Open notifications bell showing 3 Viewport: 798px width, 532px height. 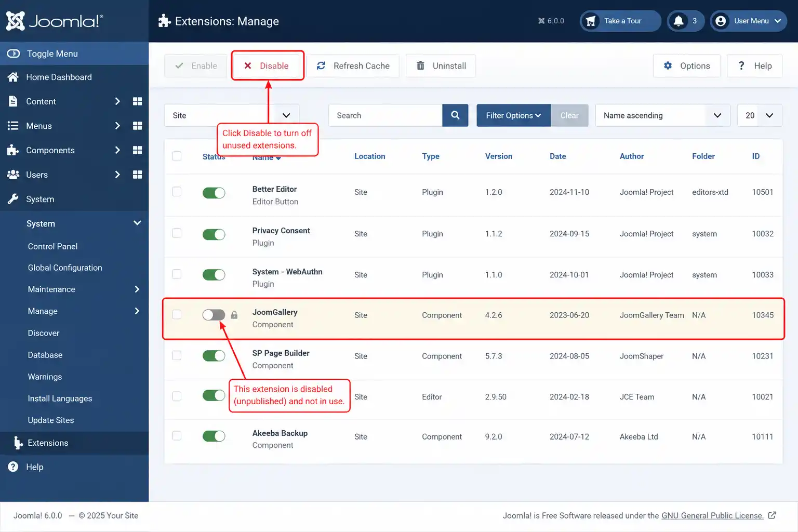[x=686, y=21]
